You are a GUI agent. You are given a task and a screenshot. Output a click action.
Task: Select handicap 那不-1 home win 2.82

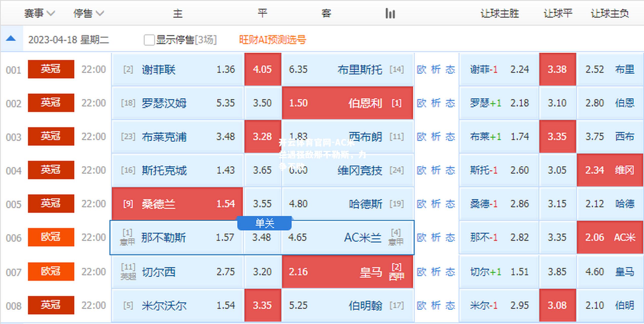[499, 237]
